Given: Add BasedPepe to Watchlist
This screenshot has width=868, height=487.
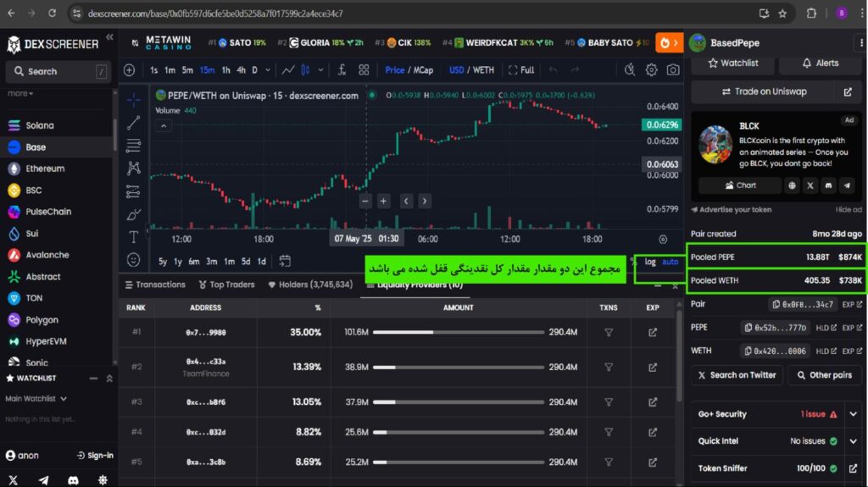Looking at the screenshot, I should (733, 63).
